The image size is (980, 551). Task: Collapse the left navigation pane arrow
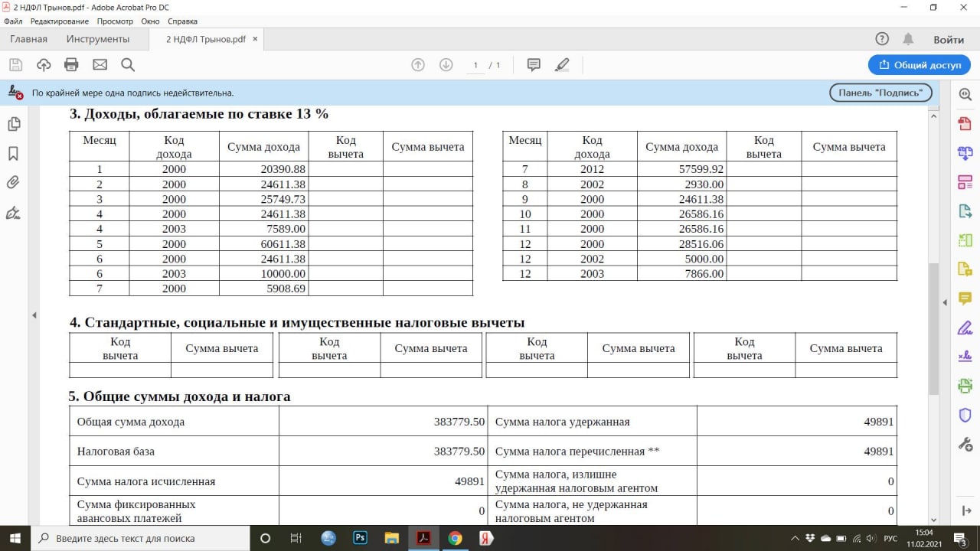tap(34, 315)
